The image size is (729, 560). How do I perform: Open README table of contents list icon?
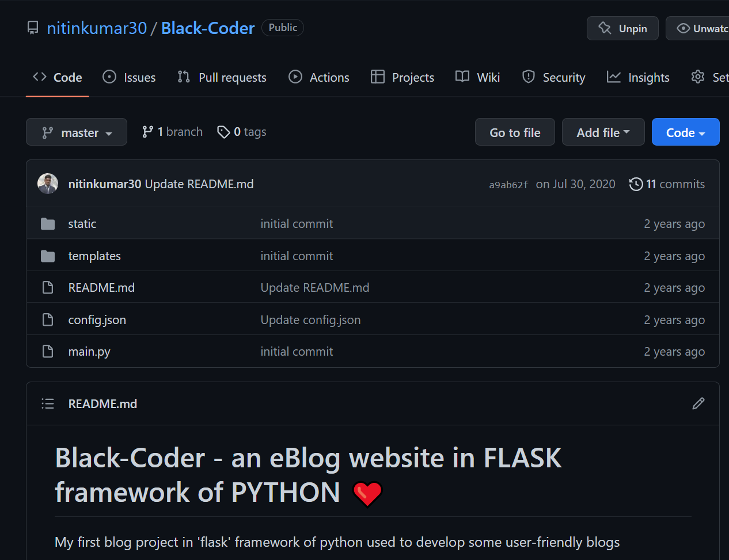point(48,404)
